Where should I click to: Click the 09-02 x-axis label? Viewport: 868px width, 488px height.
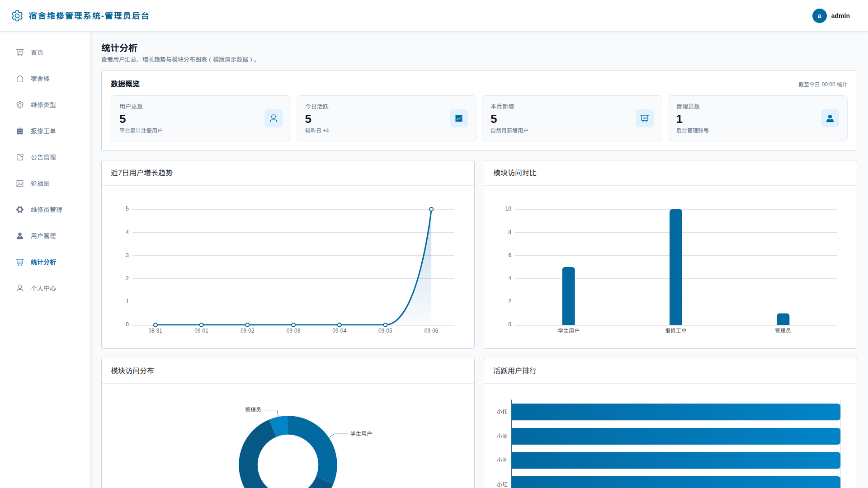click(x=247, y=331)
